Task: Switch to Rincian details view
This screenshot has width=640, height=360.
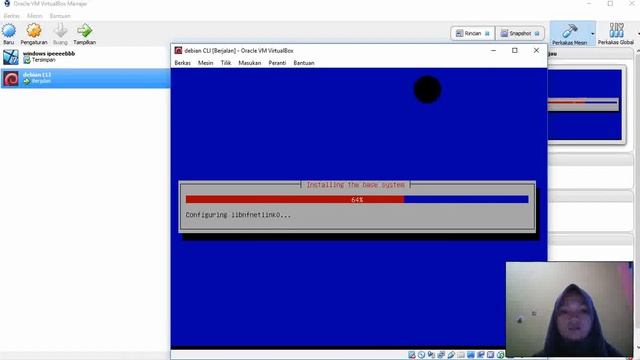Action: 473,33
